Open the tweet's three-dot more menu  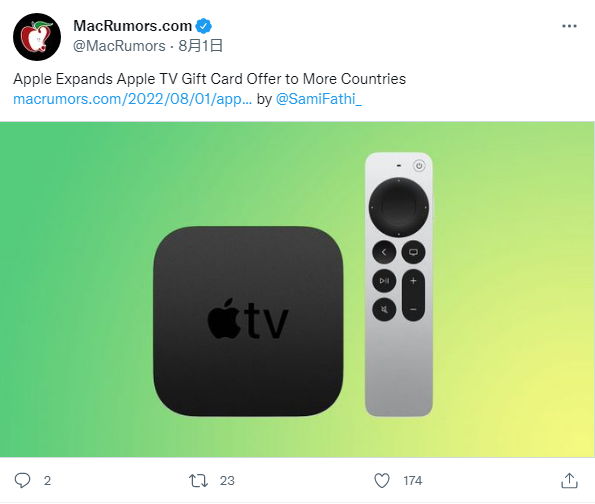pyautogui.click(x=569, y=26)
